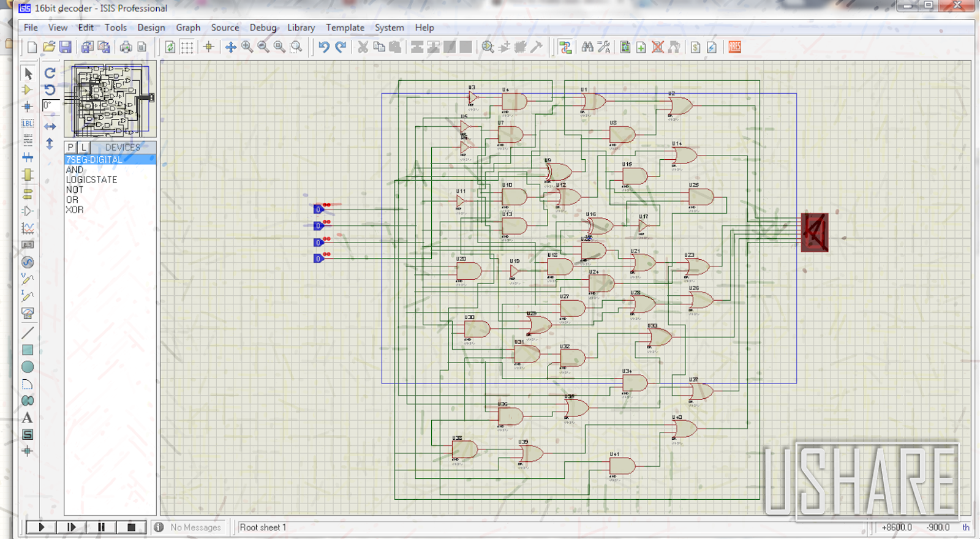Open the Debug menu

(263, 28)
